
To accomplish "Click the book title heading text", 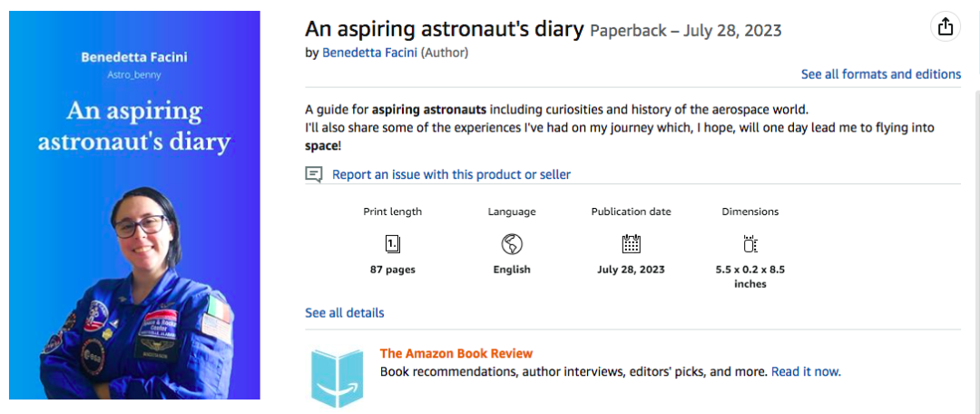I will (444, 29).
